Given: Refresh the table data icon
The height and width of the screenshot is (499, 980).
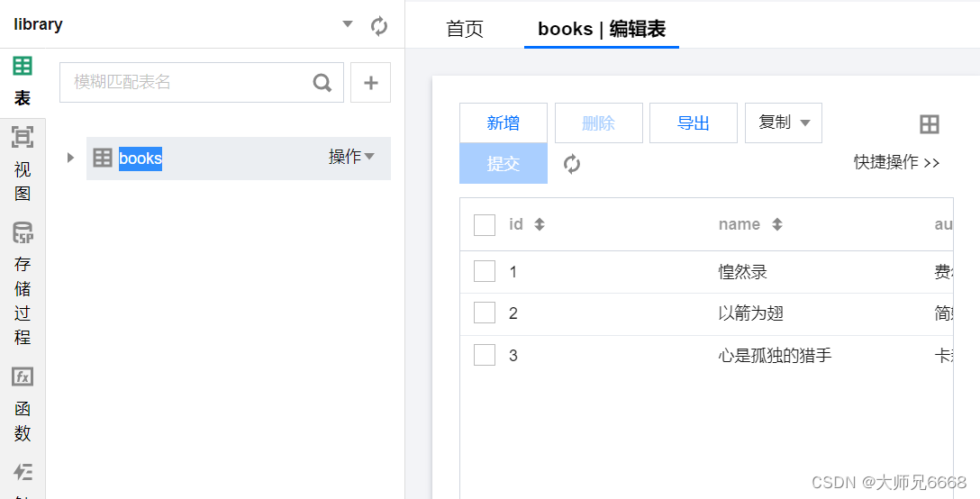Looking at the screenshot, I should coord(571,164).
